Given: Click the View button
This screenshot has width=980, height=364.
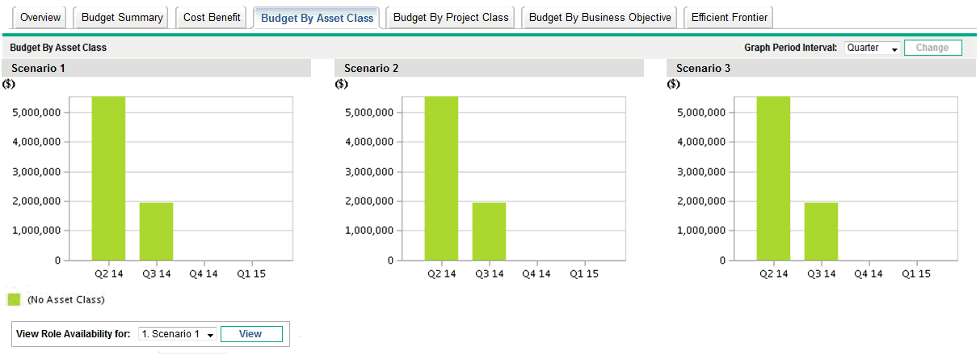Looking at the screenshot, I should pos(250,334).
